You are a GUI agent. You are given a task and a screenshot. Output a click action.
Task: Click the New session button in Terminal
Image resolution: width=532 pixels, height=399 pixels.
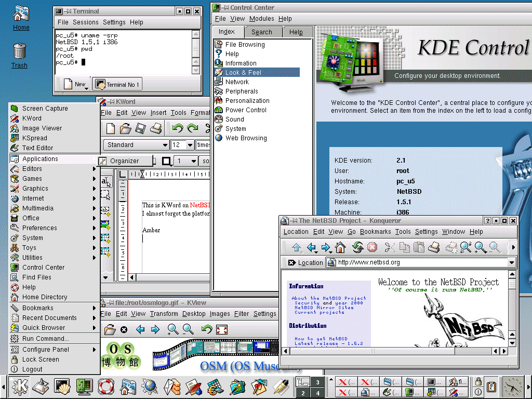pyautogui.click(x=76, y=84)
